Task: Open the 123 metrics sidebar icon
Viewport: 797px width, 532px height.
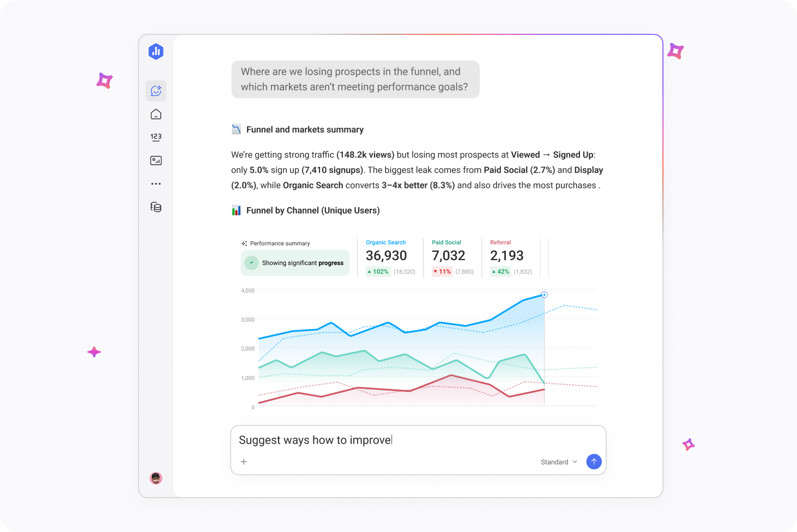Action: (156, 137)
